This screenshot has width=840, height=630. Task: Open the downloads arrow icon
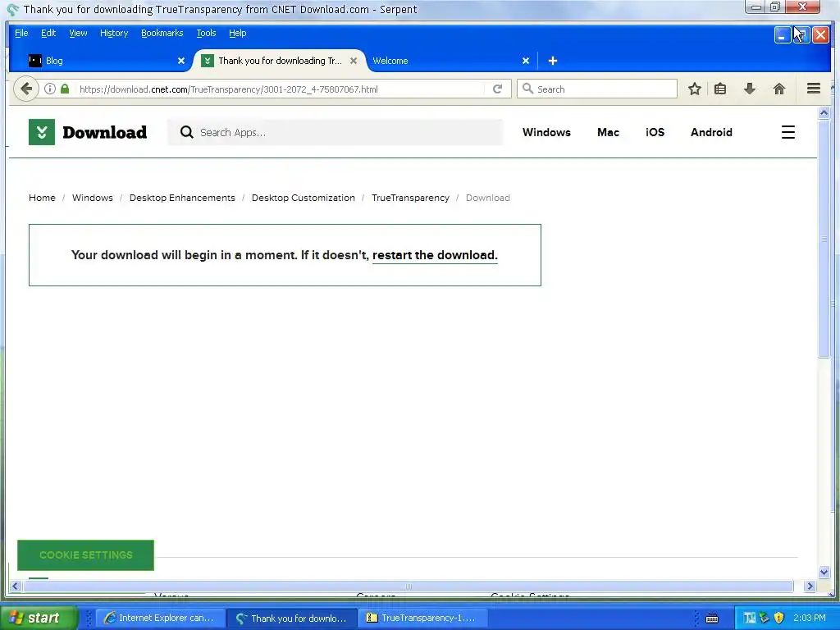750,89
